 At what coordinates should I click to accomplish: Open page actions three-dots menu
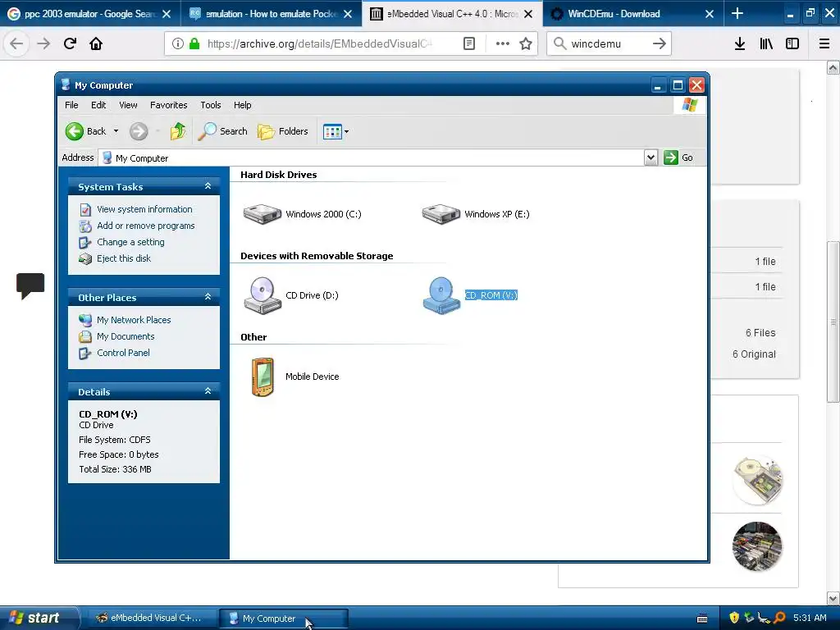tap(503, 43)
